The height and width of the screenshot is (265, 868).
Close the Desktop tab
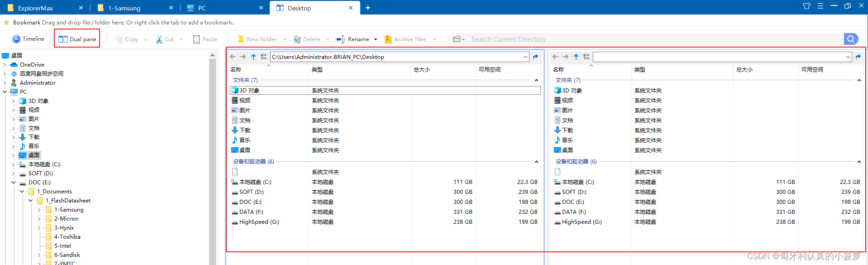click(351, 8)
